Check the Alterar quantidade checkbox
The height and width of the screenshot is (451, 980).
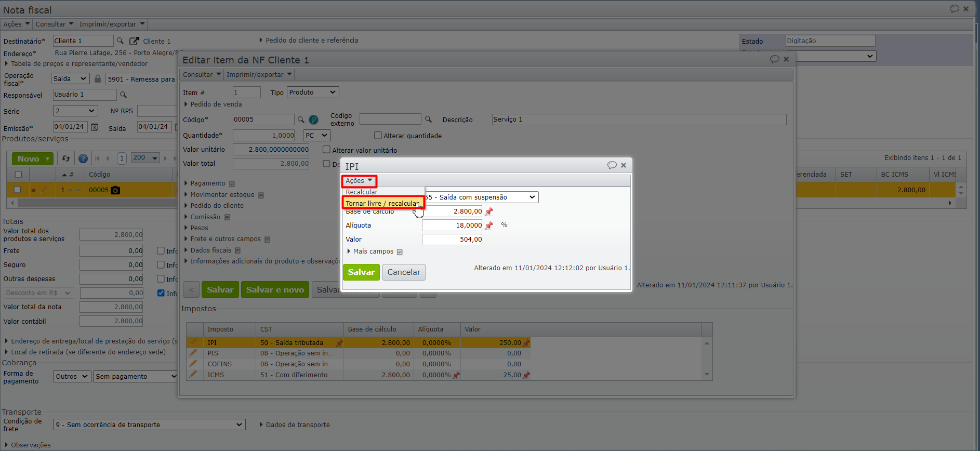(378, 136)
